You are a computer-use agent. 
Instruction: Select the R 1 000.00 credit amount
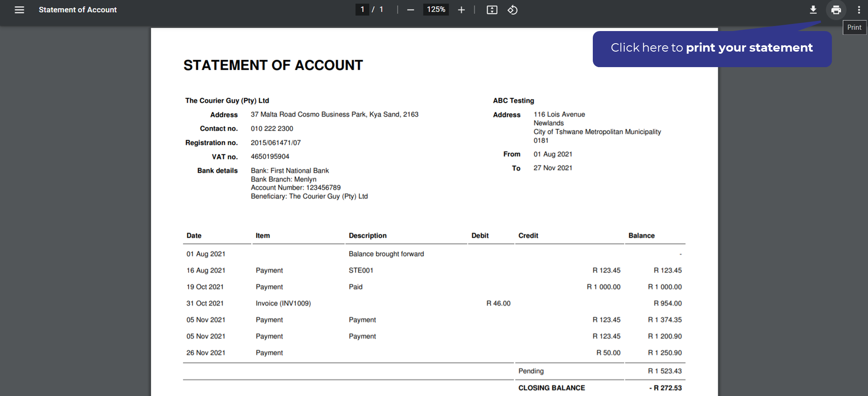[x=604, y=287]
